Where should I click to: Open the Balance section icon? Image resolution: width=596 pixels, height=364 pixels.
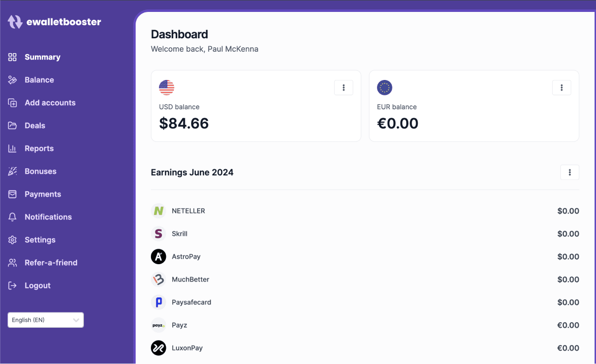coord(12,80)
